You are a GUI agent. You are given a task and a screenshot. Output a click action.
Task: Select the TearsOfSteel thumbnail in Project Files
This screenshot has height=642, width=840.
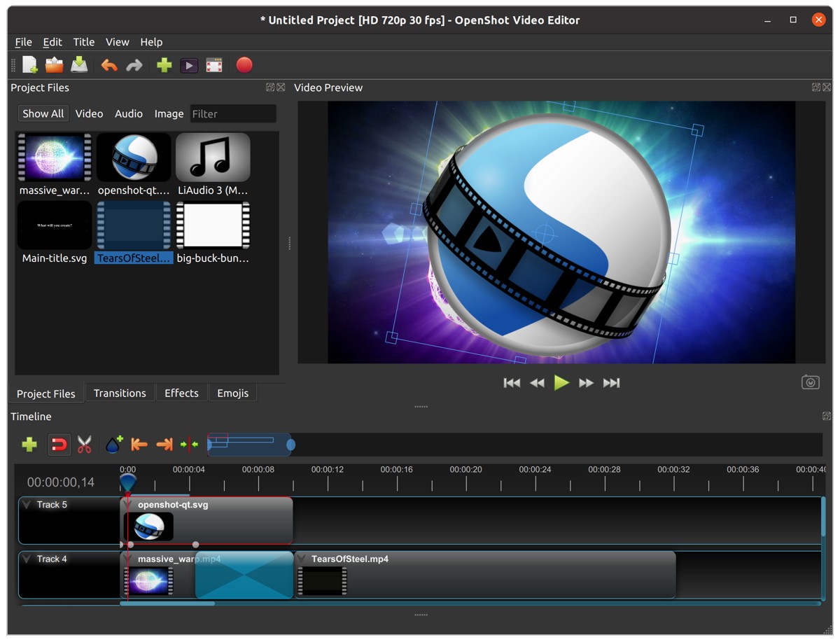pyautogui.click(x=133, y=225)
